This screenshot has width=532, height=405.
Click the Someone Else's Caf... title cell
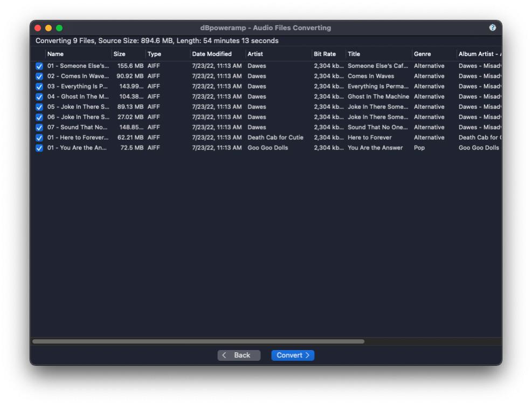click(x=378, y=66)
